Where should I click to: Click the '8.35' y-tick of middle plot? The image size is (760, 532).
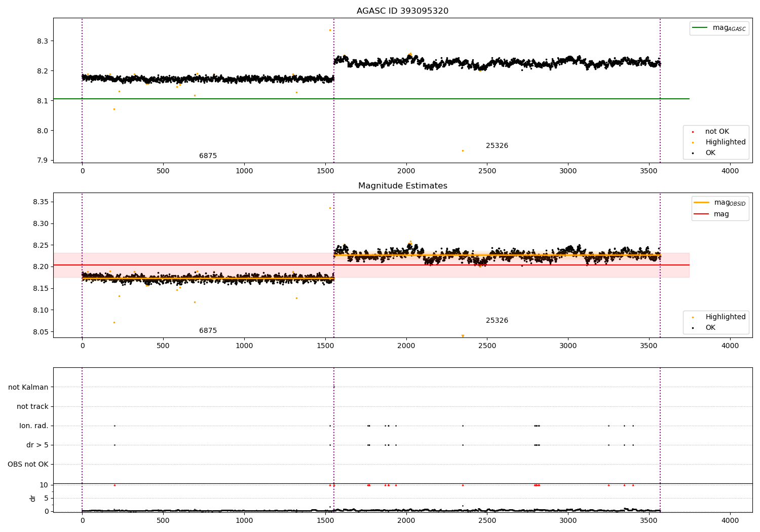[x=41, y=202]
